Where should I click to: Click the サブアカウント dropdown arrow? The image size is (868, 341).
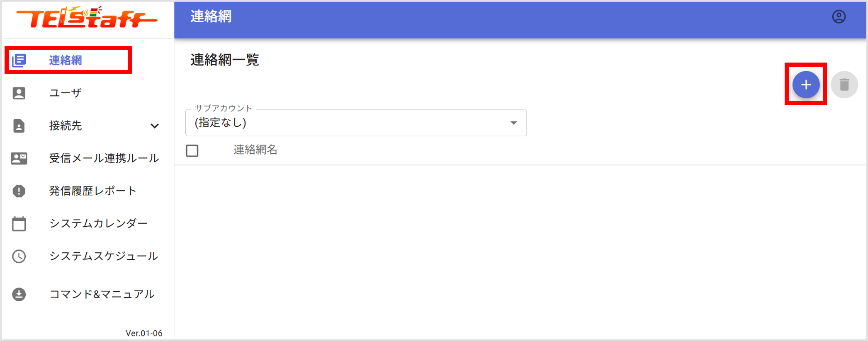click(x=513, y=123)
